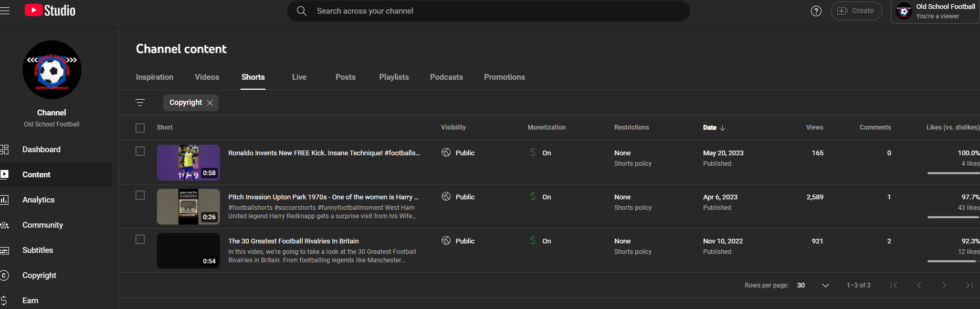Image resolution: width=980 pixels, height=309 pixels.
Task: Switch to the Videos tab
Action: tap(207, 77)
